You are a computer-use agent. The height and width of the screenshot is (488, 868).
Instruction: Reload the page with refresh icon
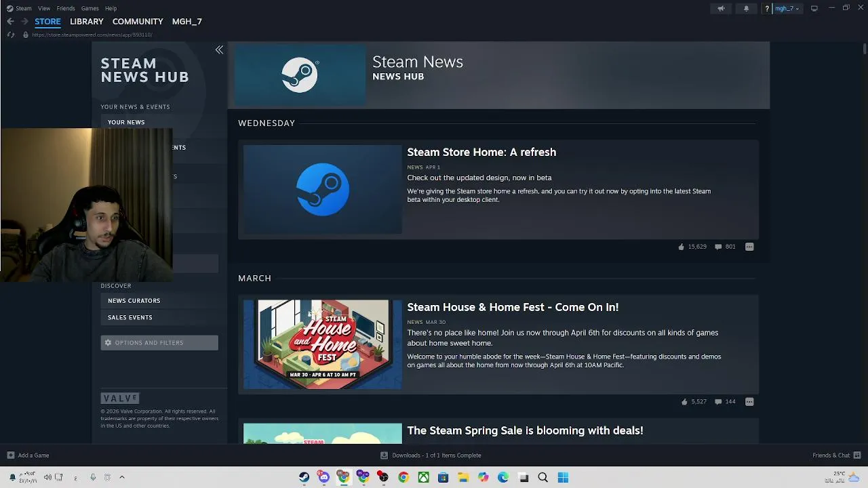(x=10, y=35)
